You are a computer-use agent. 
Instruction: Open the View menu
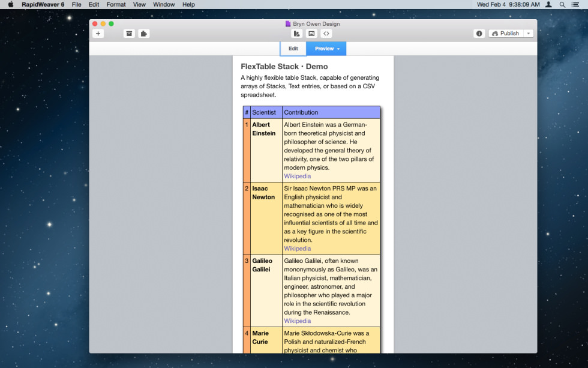pyautogui.click(x=139, y=4)
